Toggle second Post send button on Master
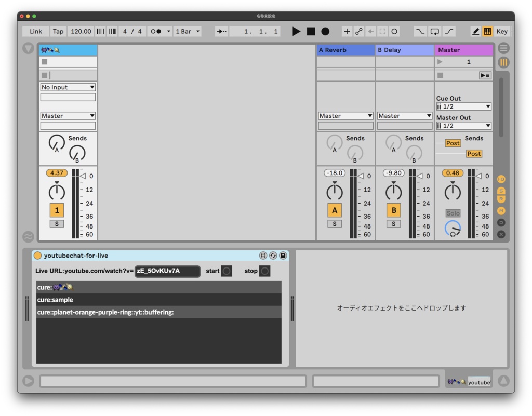 474,154
